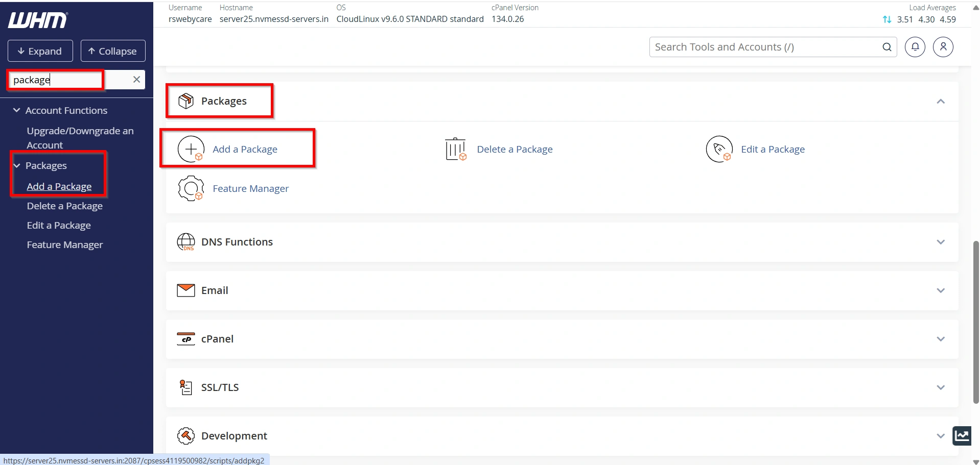
Task: Open the notifications bell icon
Action: point(915,47)
